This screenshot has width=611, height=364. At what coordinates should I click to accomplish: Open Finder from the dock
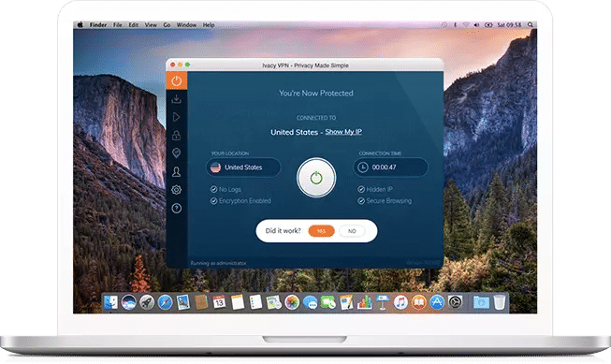pos(110,302)
